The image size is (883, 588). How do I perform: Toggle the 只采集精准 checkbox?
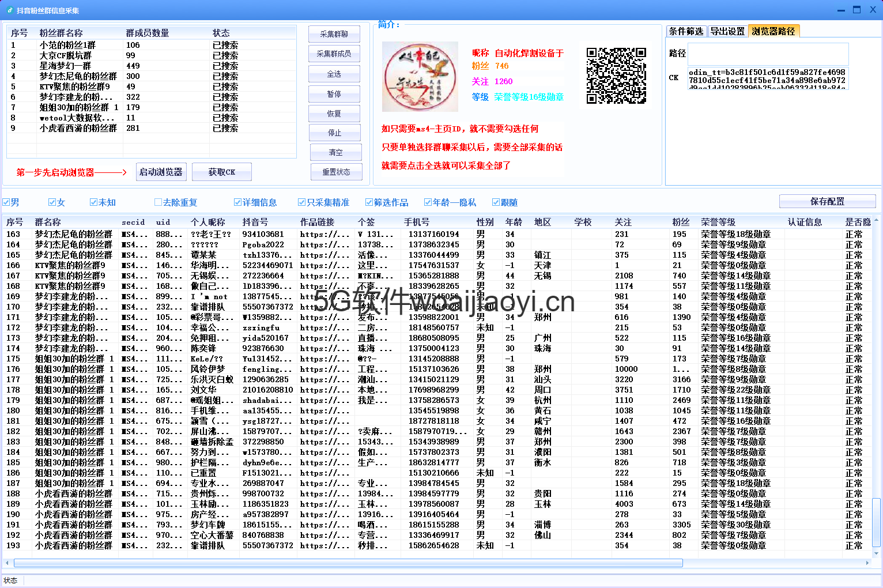pos(324,202)
